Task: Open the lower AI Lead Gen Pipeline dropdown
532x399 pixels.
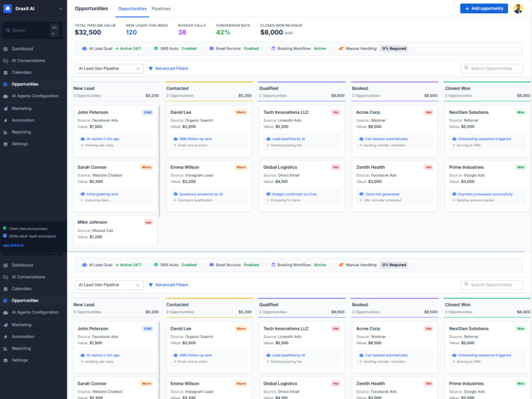Action: click(x=109, y=285)
